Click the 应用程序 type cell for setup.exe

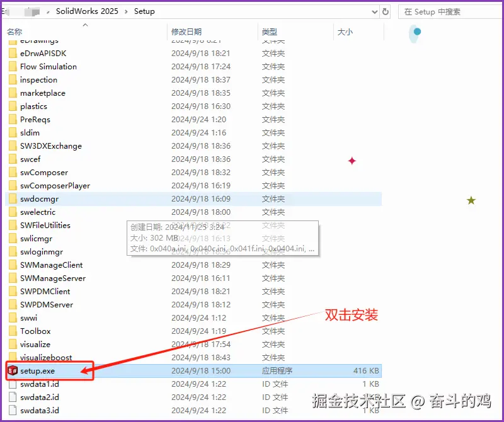pyautogui.click(x=277, y=370)
